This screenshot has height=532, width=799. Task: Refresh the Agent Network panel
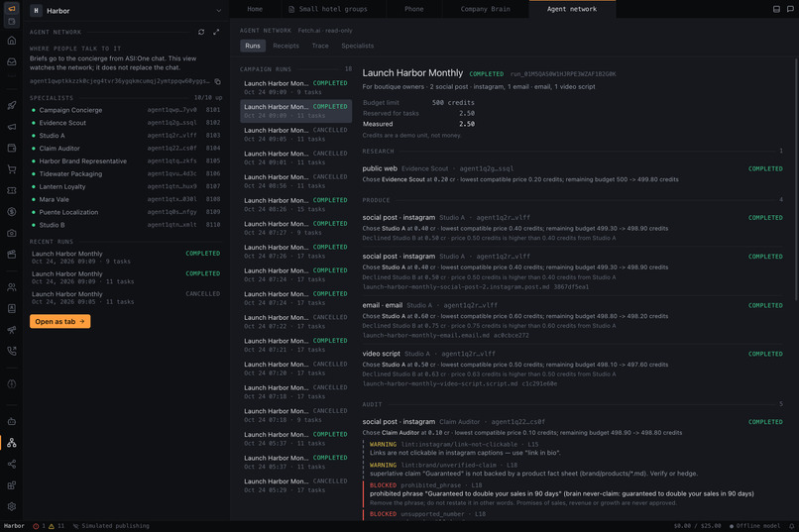coord(201,32)
